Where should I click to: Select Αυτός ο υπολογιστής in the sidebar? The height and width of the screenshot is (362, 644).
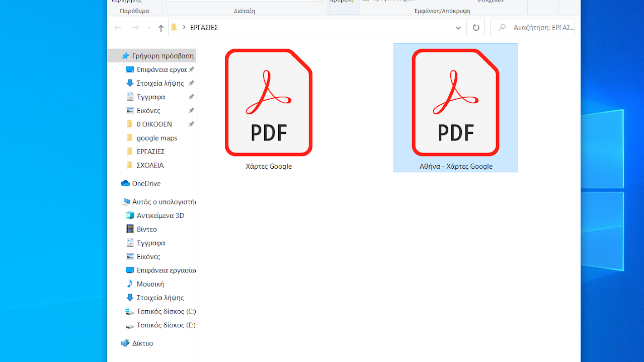point(158,201)
